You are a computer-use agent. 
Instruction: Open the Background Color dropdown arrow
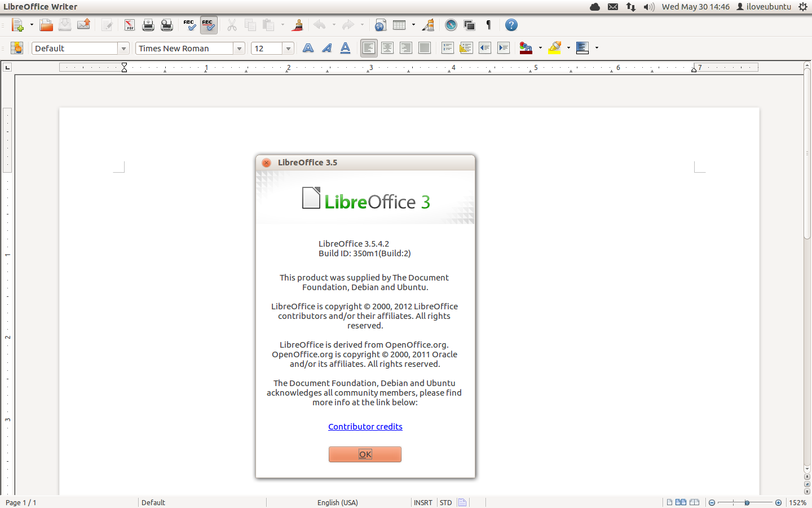point(597,48)
